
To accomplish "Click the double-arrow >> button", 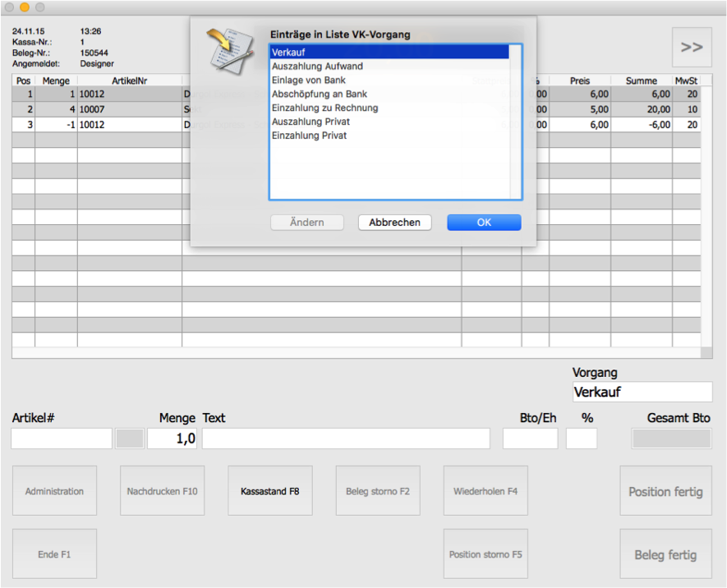I will pos(692,48).
